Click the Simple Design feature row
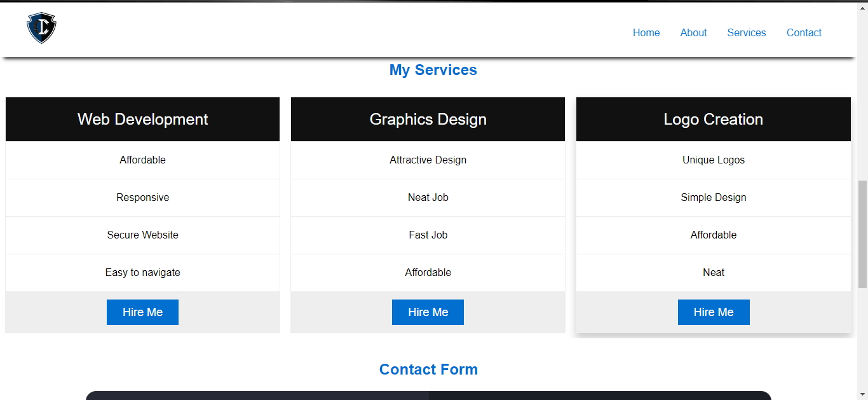 713,198
